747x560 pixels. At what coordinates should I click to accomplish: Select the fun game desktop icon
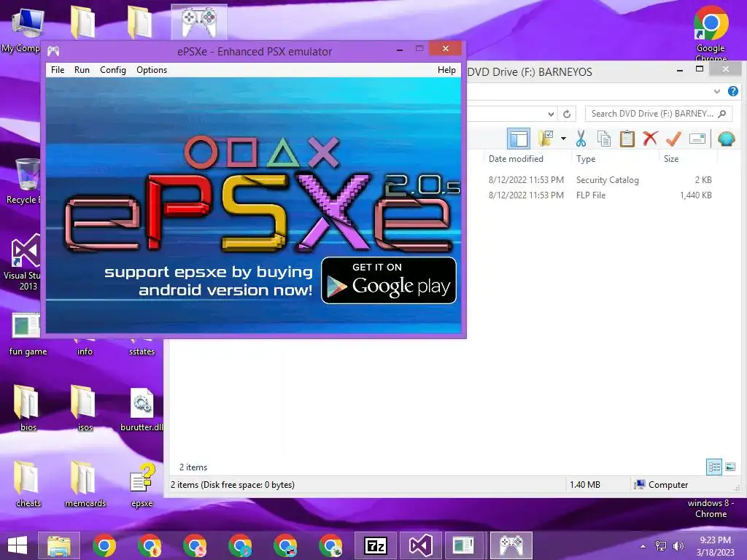[x=28, y=334]
